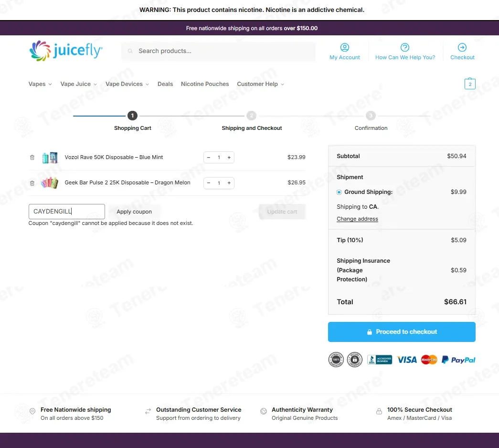This screenshot has height=448, width=499.
Task: Click the Geek Bar Pulse product thumbnail
Action: coord(50,183)
